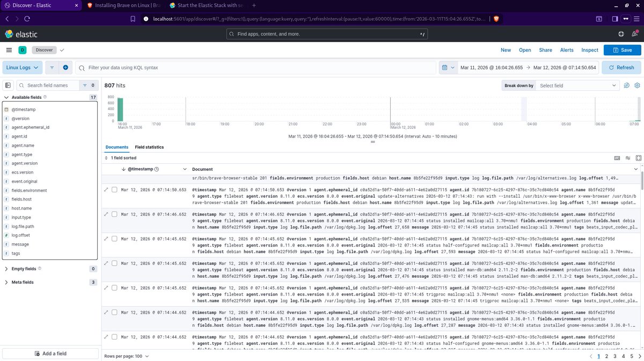
Task: Select the 07:14:45.652 row with man-db installed
Action: click(114, 263)
